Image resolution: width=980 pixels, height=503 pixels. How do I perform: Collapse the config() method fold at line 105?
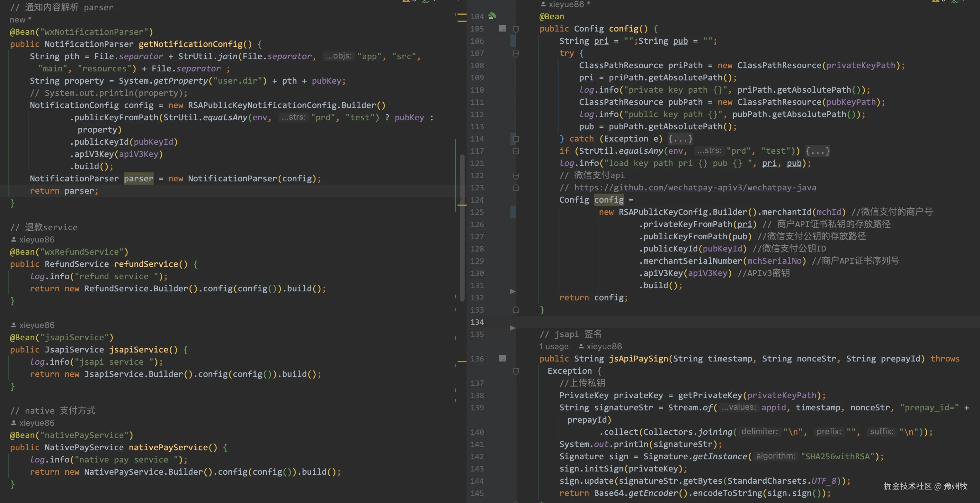tap(516, 29)
